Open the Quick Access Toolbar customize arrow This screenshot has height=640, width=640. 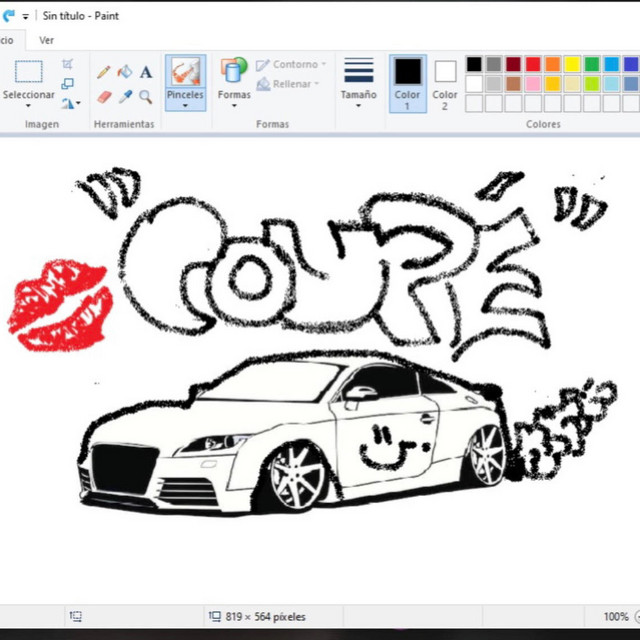point(26,16)
